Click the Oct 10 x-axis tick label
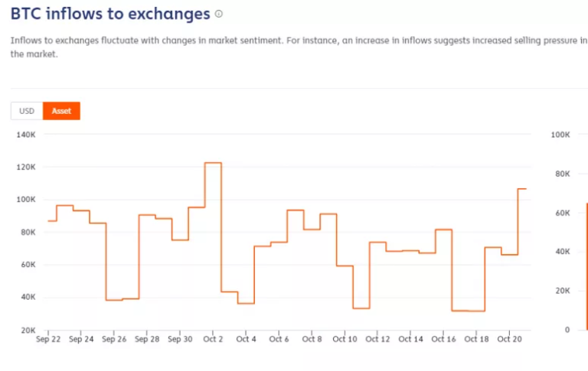This screenshot has width=588, height=371. click(345, 339)
